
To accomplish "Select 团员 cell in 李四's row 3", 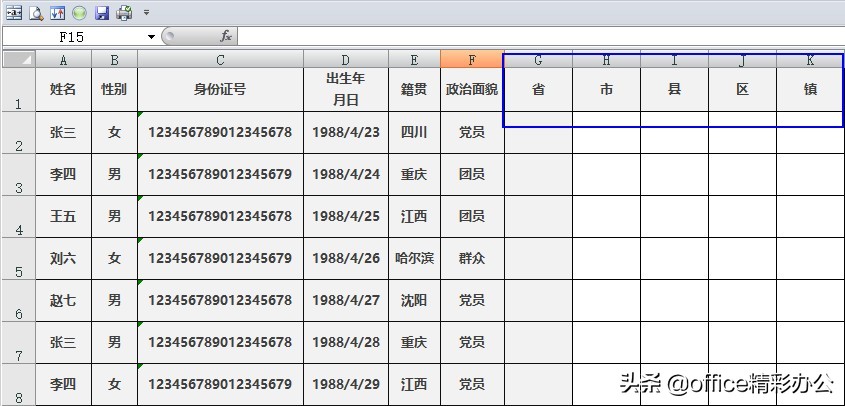I will coord(472,175).
